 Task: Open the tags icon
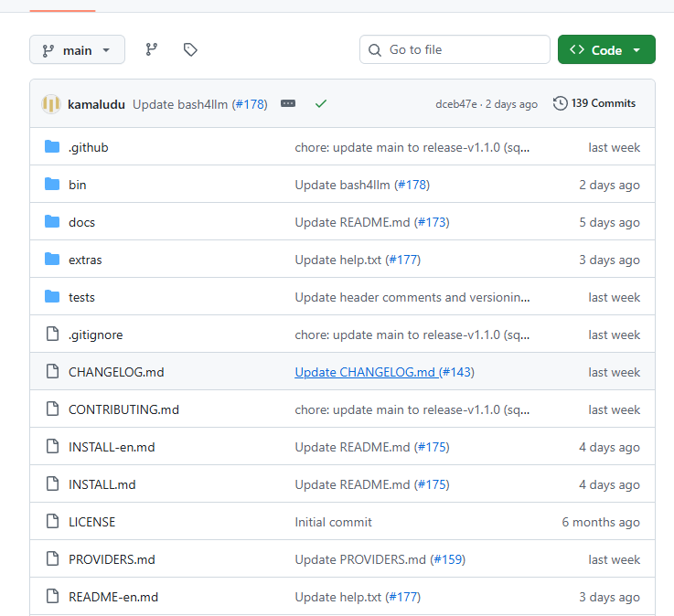(x=190, y=50)
